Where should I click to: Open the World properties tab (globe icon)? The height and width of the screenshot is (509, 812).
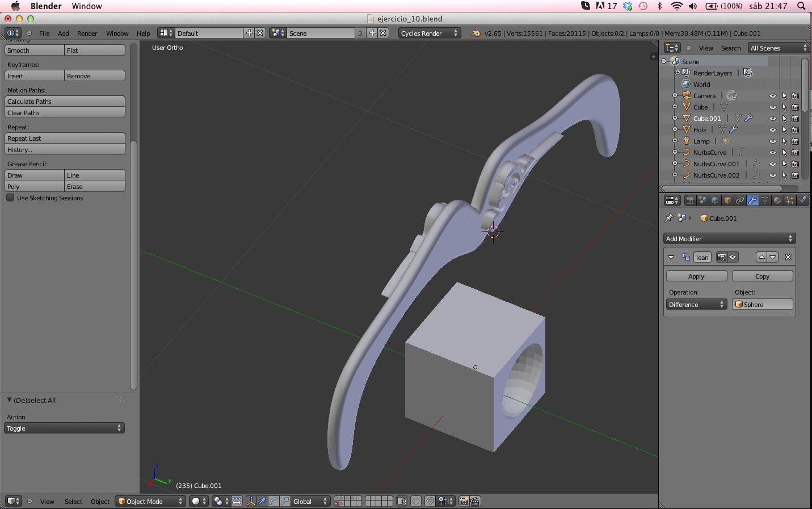point(715,200)
